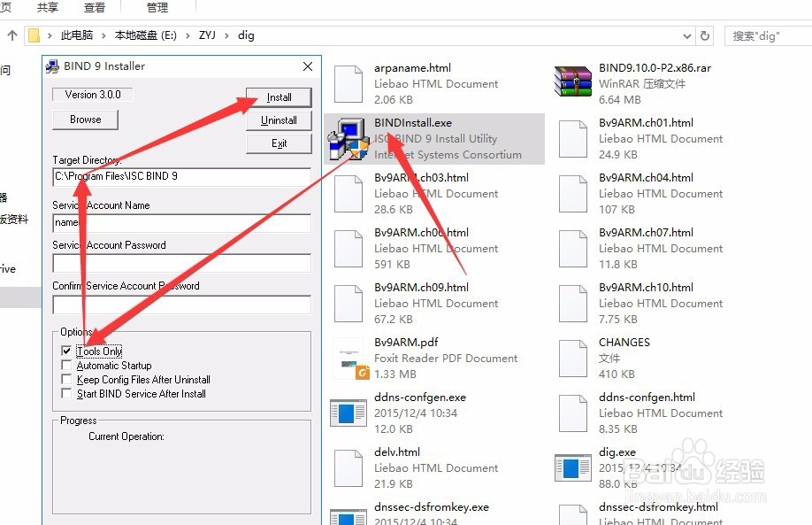Select the Bv9ARM.ch04.html file icon
The width and height of the screenshot is (812, 525).
573,194
